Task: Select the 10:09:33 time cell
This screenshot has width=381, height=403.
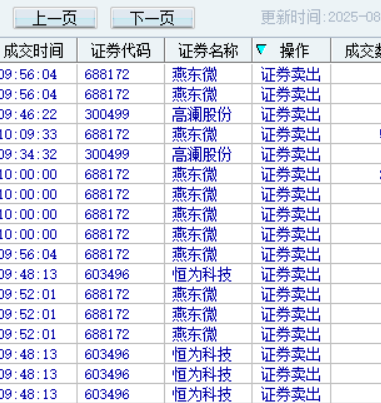Action: coord(29,134)
